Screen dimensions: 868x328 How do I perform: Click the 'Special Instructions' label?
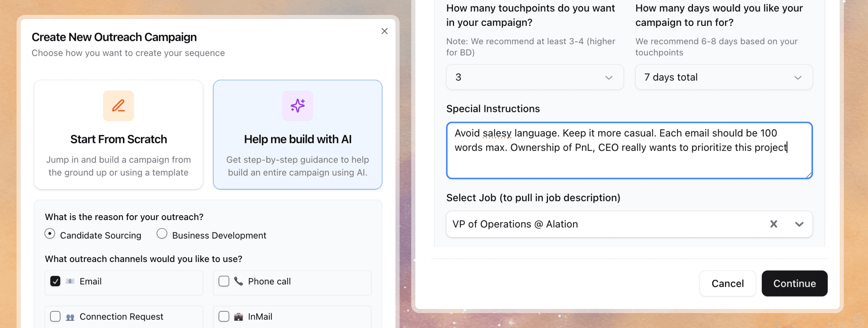pos(493,109)
